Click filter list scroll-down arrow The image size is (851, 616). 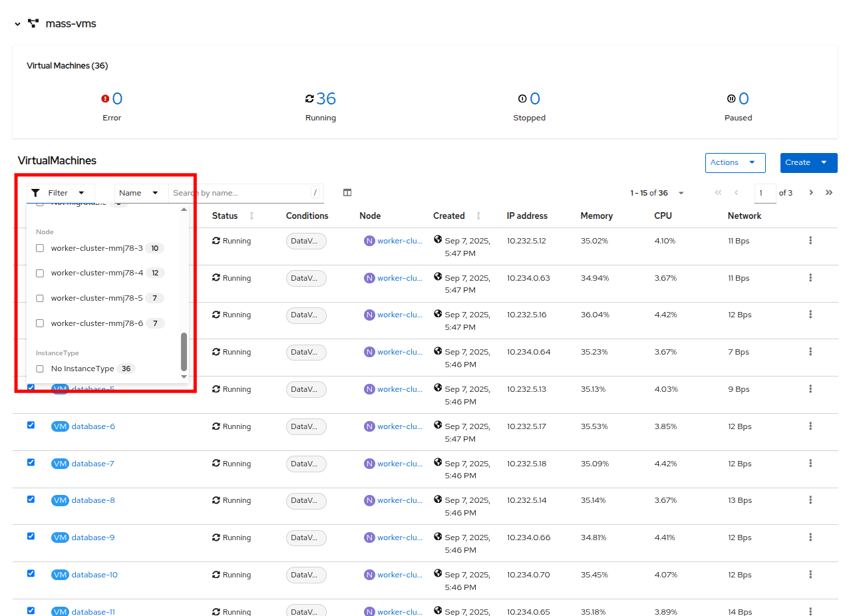184,377
